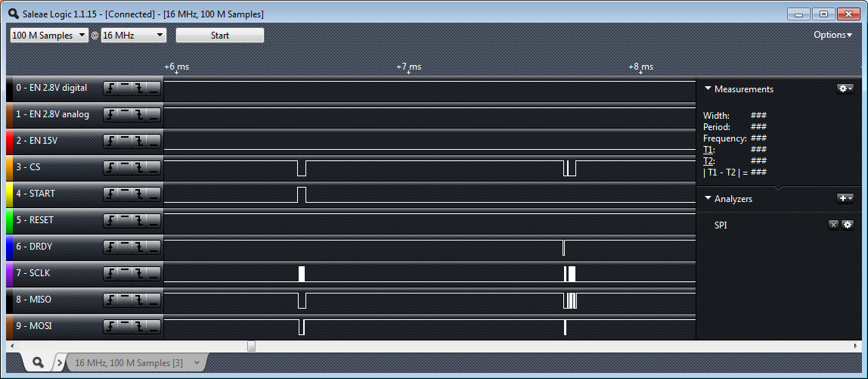Click the '5 - RESET' channel label

click(35, 221)
